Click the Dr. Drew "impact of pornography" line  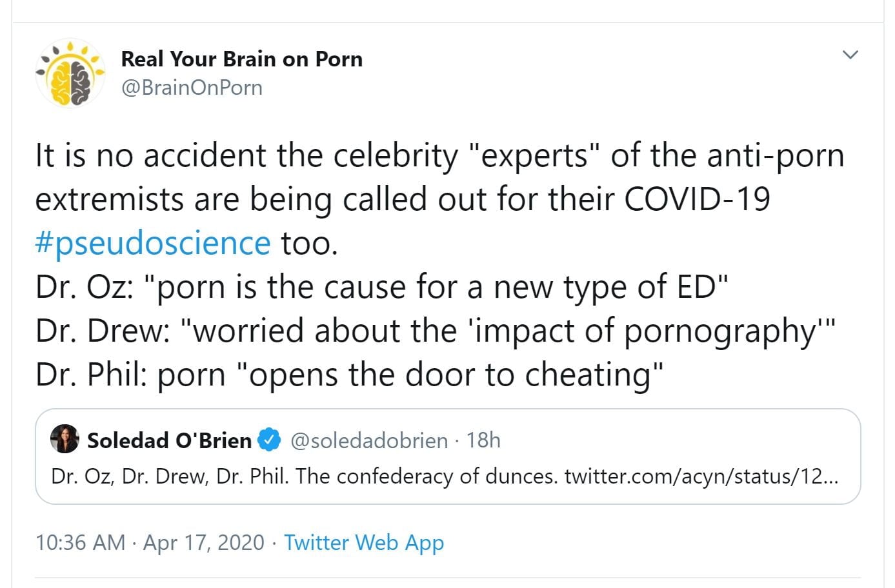click(436, 331)
